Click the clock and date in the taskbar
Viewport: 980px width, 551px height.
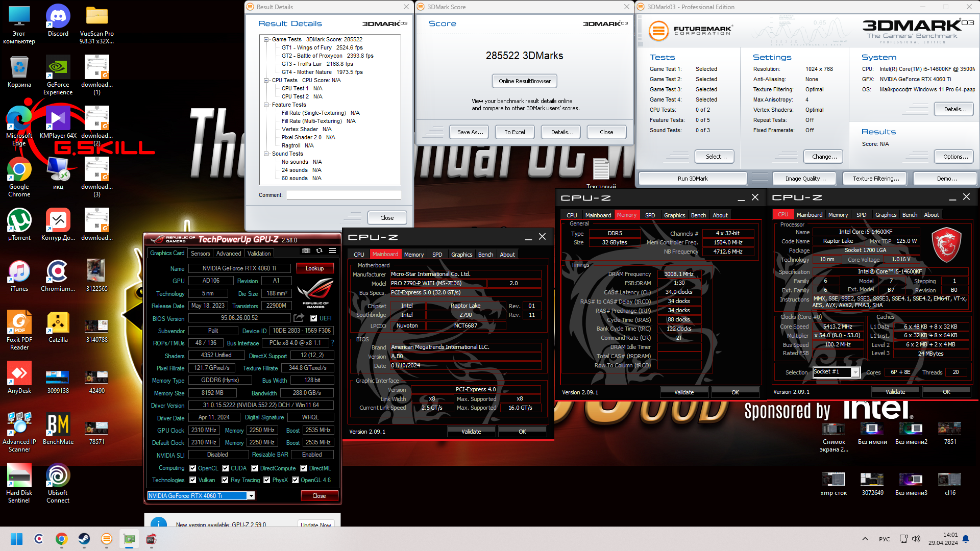coord(943,539)
